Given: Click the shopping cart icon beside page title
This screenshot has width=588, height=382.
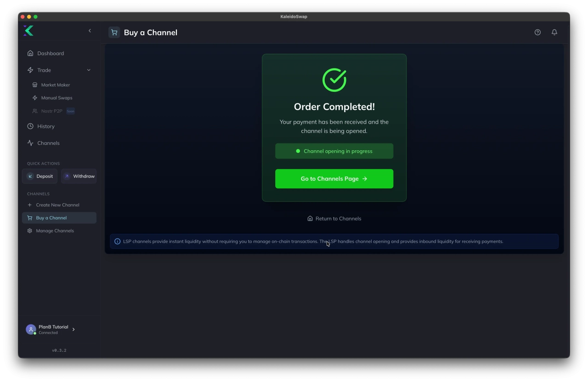Looking at the screenshot, I should click(114, 33).
